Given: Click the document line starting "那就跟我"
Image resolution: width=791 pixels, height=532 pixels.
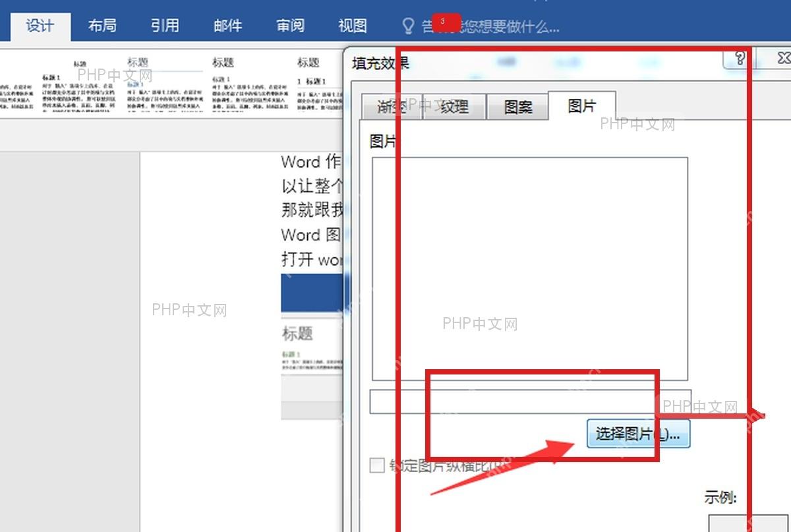Looking at the screenshot, I should click(x=312, y=210).
